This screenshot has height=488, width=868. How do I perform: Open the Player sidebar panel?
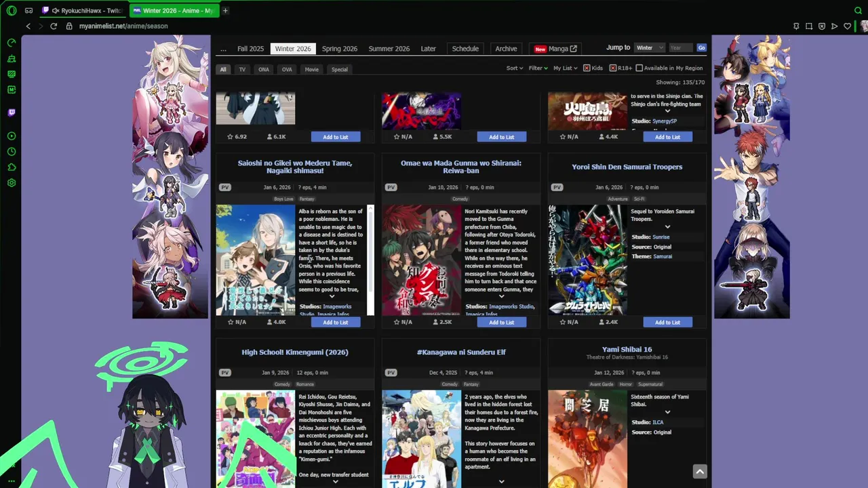coord(12,136)
